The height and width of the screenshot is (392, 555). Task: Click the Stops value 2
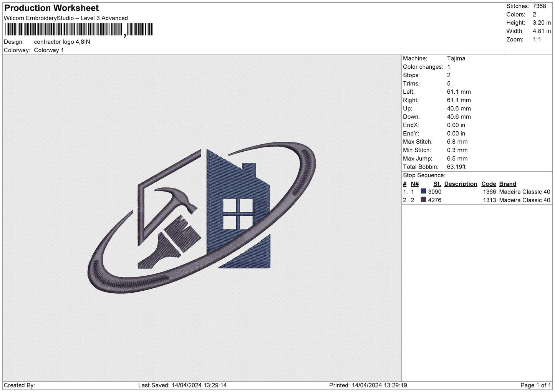click(449, 75)
